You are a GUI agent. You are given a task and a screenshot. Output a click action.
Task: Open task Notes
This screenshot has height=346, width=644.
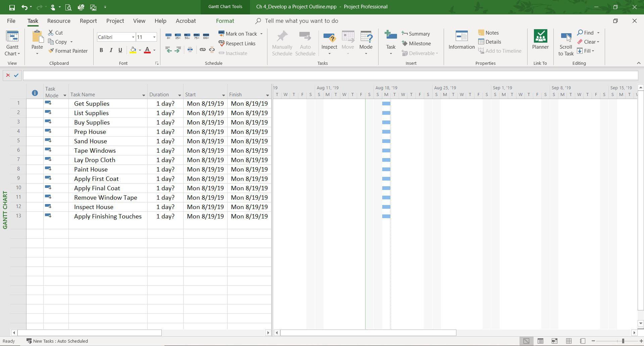coord(488,33)
